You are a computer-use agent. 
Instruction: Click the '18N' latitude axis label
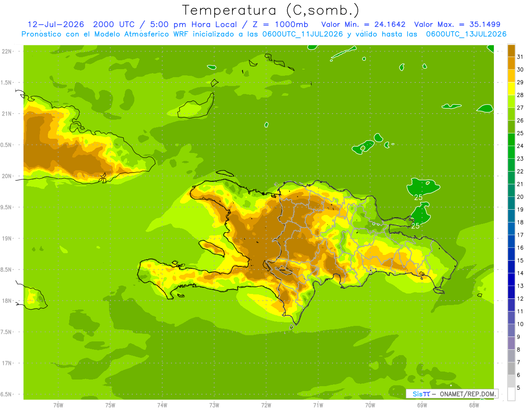[x=7, y=301]
